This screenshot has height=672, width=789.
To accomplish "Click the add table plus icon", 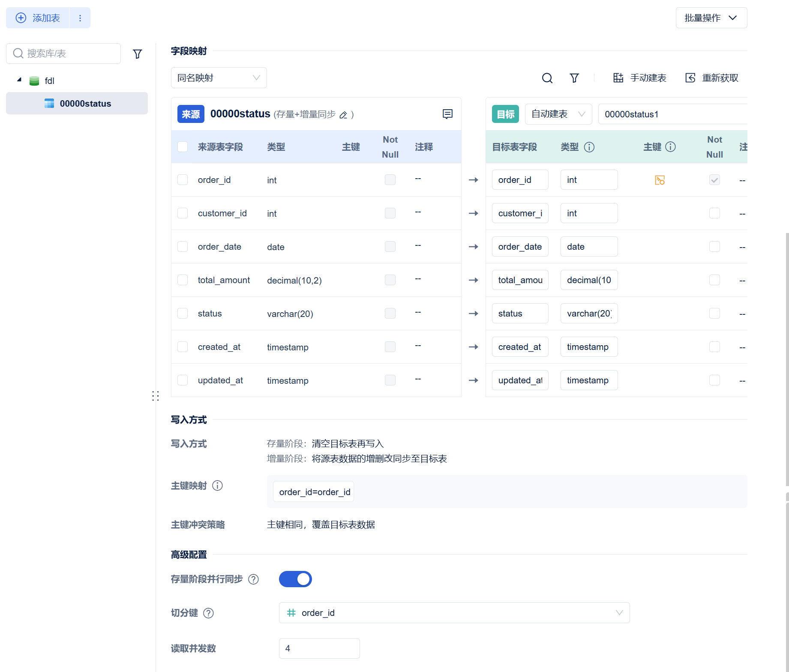I will coord(21,18).
